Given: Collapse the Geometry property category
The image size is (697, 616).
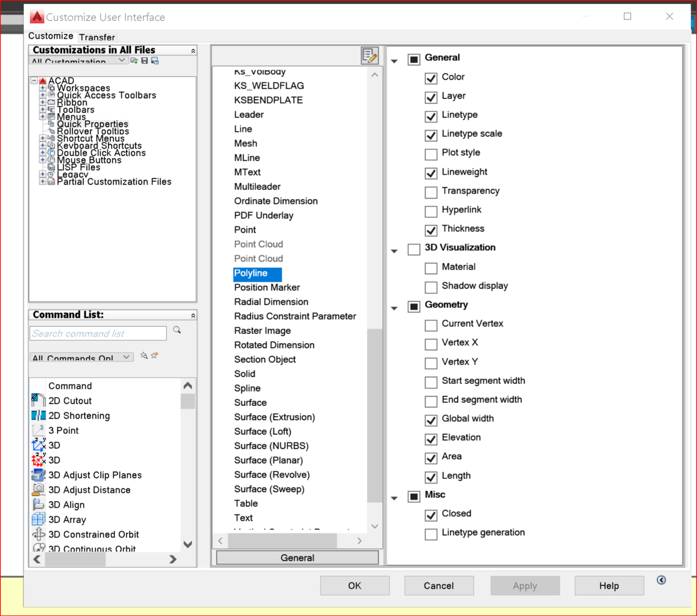Looking at the screenshot, I should click(395, 308).
